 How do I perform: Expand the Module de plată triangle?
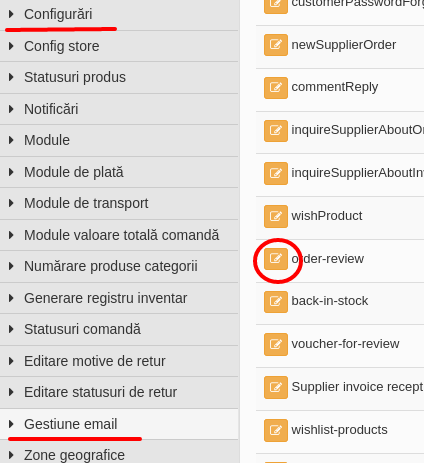coord(11,172)
